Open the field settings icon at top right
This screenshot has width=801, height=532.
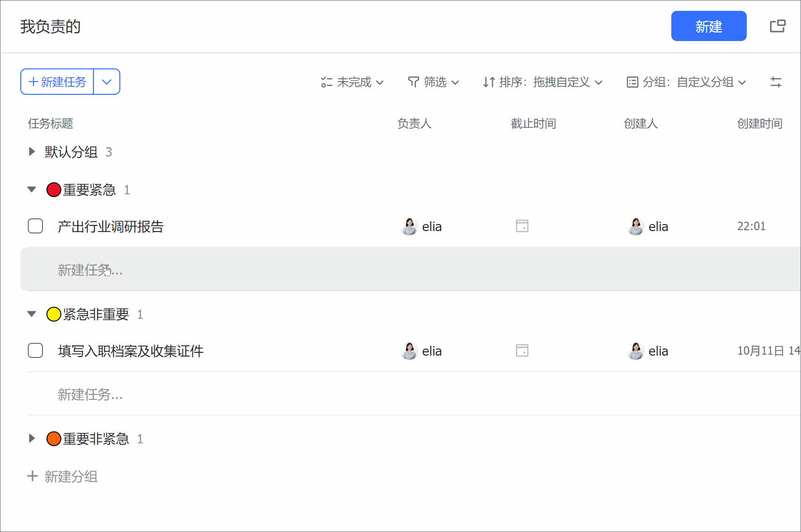[776, 82]
